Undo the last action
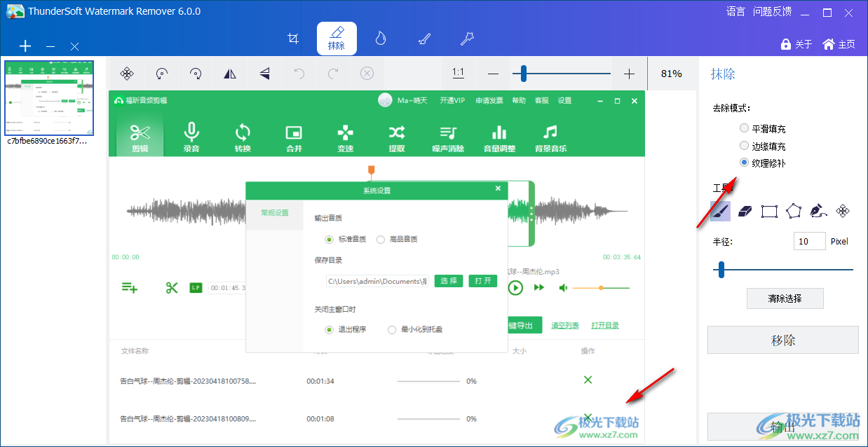Screen dimensions: 868x447 (299, 73)
